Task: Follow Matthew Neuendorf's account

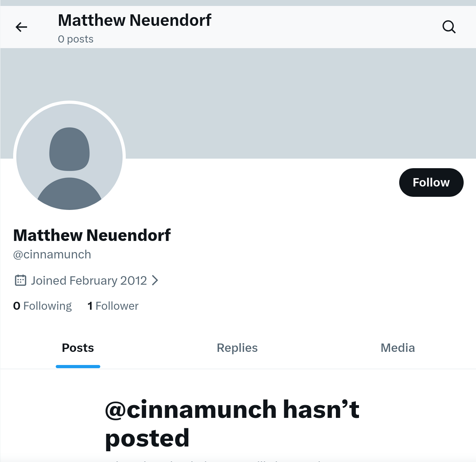Action: 431,182
